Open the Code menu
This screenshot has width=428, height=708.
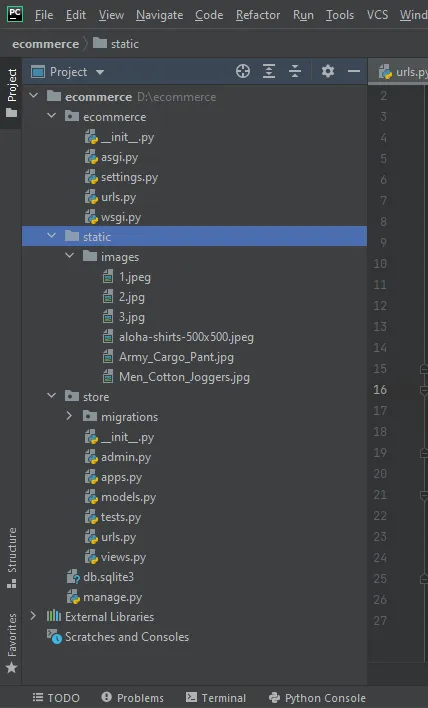click(x=209, y=15)
